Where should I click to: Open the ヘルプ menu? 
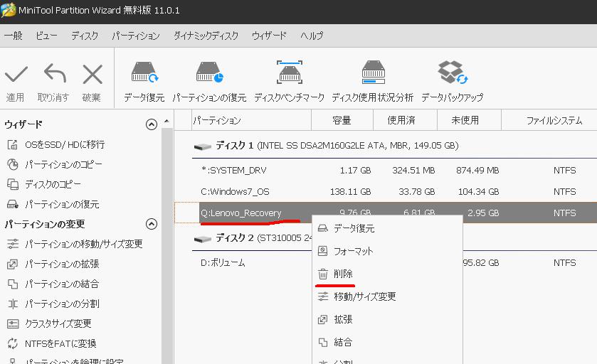pos(312,36)
